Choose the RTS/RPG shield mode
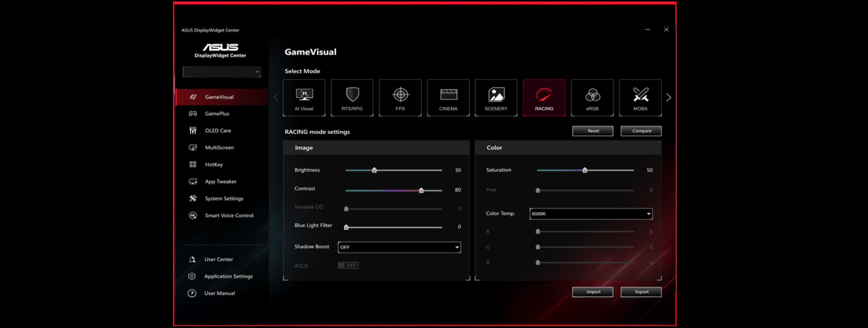Image resolution: width=868 pixels, height=328 pixels. (x=352, y=97)
